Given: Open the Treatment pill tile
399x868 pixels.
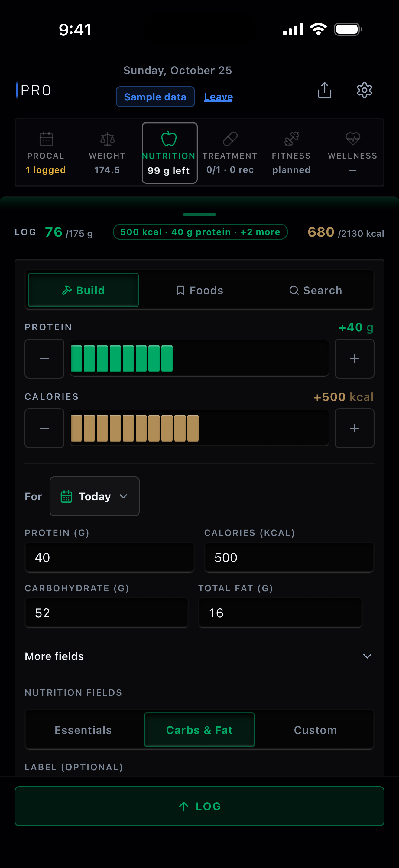Looking at the screenshot, I should pyautogui.click(x=230, y=153).
